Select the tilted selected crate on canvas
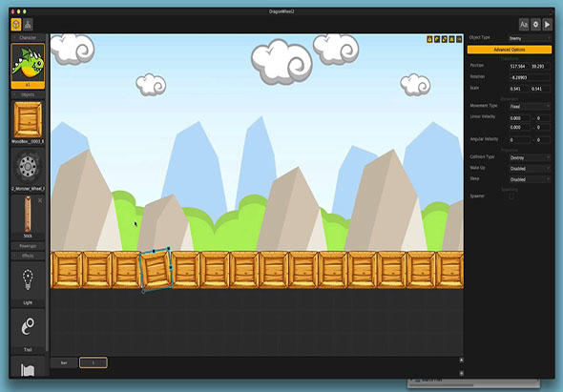Viewport: 563px width, 392px height. [156, 270]
